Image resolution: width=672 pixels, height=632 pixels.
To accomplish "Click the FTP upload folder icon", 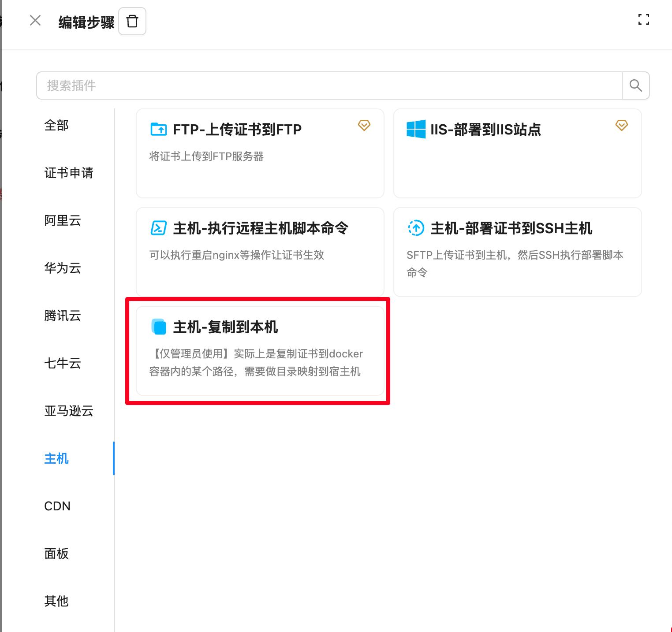I will [x=159, y=129].
